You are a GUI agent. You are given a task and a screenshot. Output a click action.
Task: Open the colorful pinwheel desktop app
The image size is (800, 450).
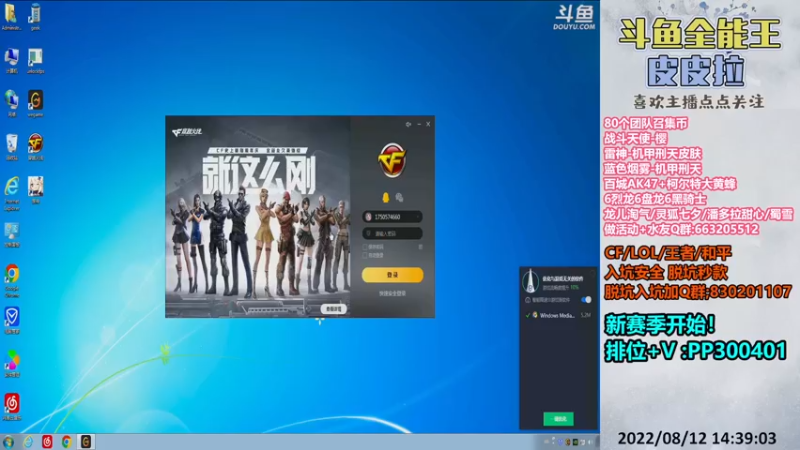11,363
